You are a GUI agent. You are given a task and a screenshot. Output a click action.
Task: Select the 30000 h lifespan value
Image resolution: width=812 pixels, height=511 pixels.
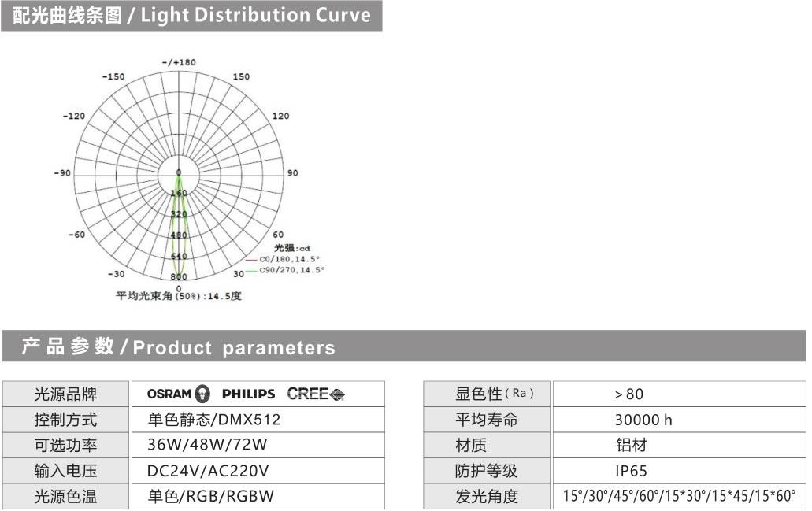coord(643,420)
